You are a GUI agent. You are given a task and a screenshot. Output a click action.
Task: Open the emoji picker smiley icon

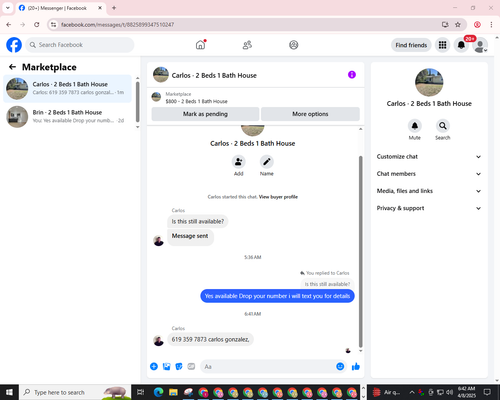[340, 367]
